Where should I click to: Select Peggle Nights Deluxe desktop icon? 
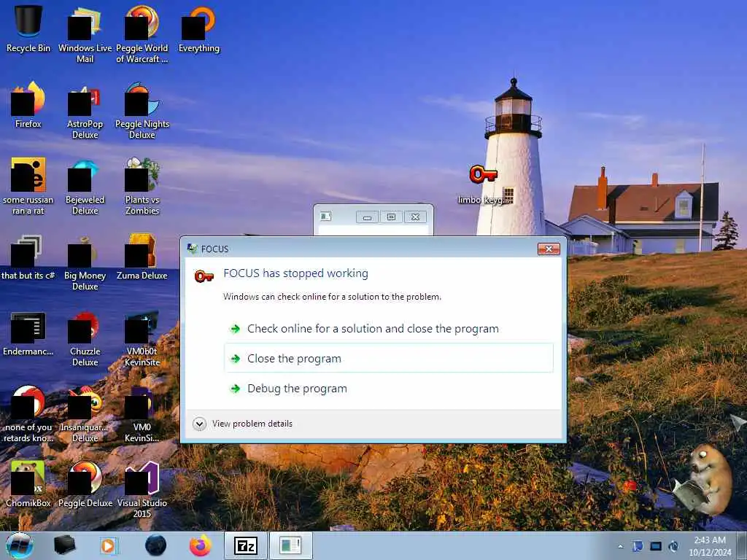pos(142,111)
